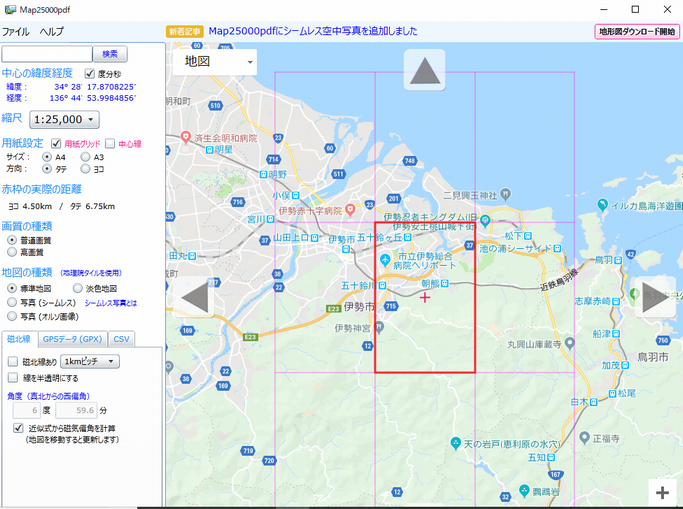Open the シームレス空中写真 news link

click(x=313, y=31)
